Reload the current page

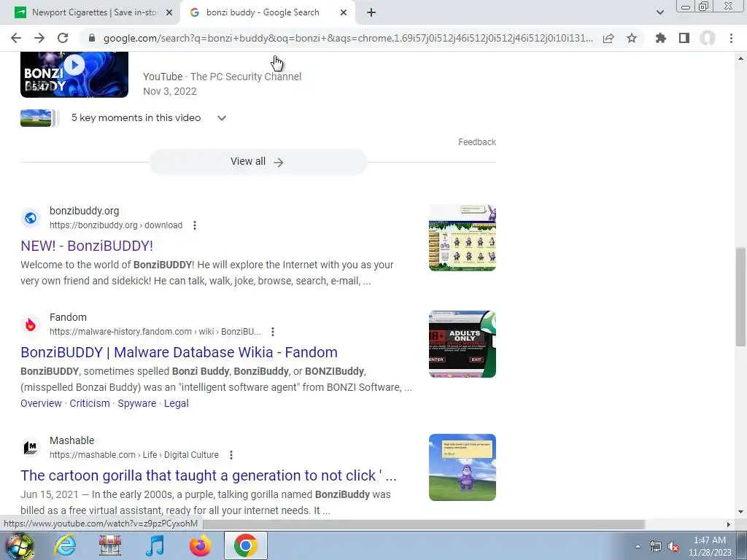point(63,38)
